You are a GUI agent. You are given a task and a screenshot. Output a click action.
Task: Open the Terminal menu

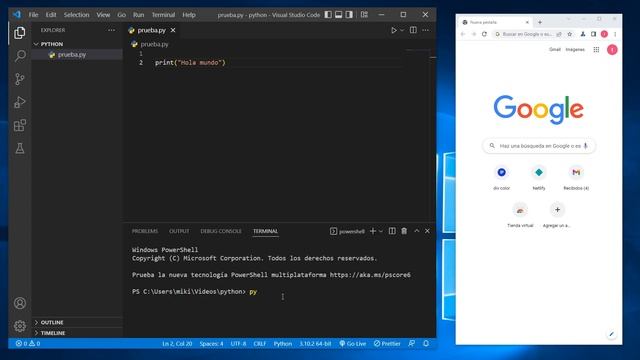(163, 15)
